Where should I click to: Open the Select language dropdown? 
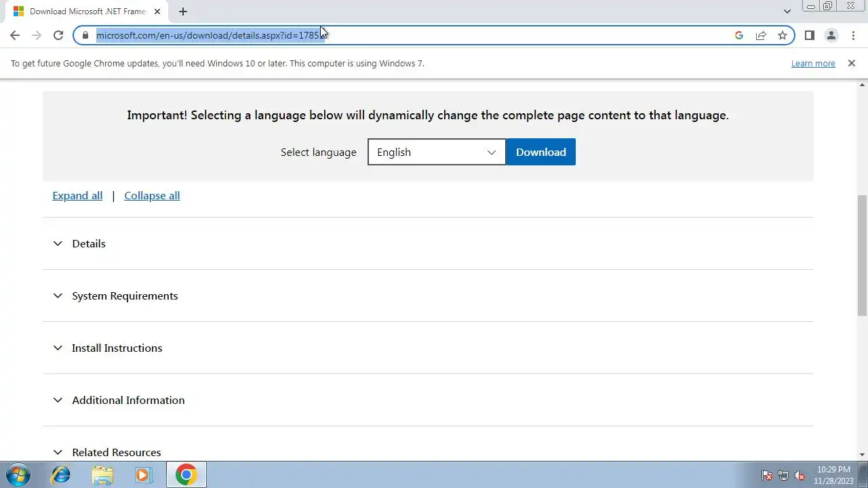point(437,152)
